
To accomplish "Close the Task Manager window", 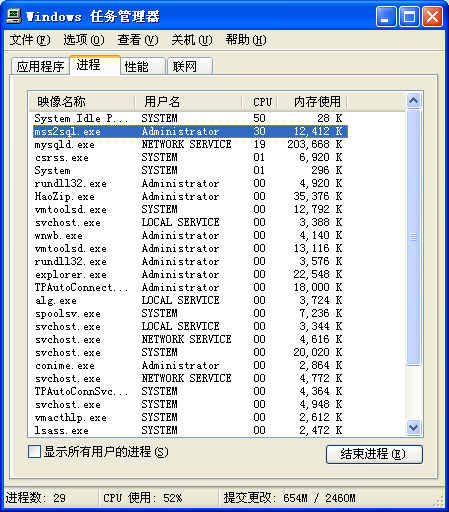I will click(432, 16).
